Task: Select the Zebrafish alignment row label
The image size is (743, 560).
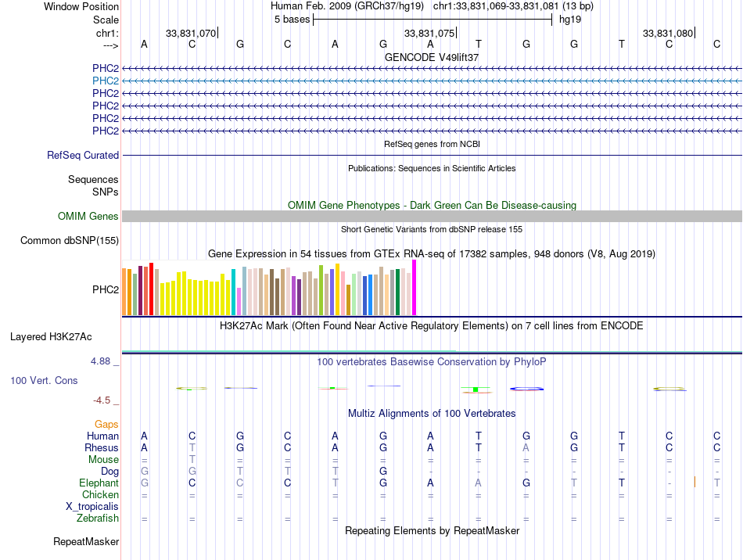Action: [x=98, y=519]
